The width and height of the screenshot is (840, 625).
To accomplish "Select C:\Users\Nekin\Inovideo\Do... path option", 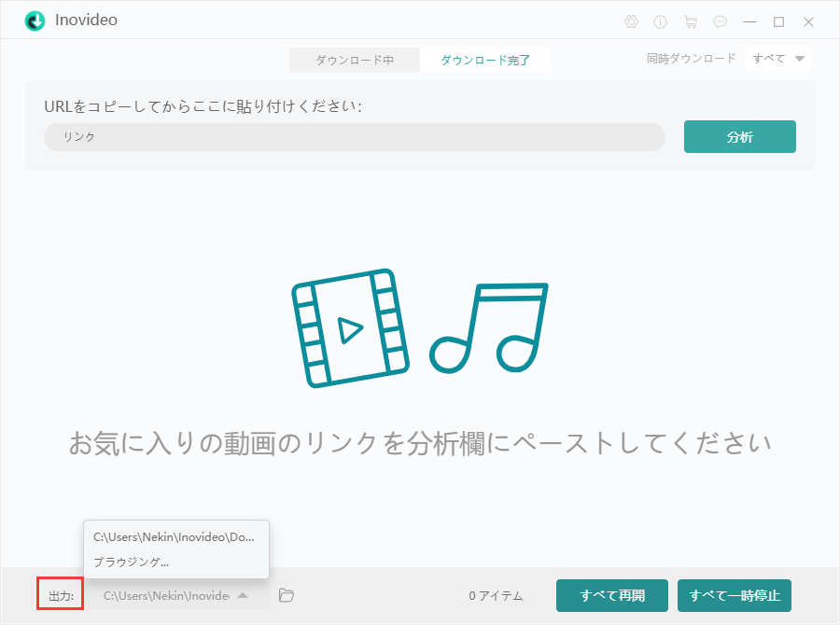I will point(176,536).
